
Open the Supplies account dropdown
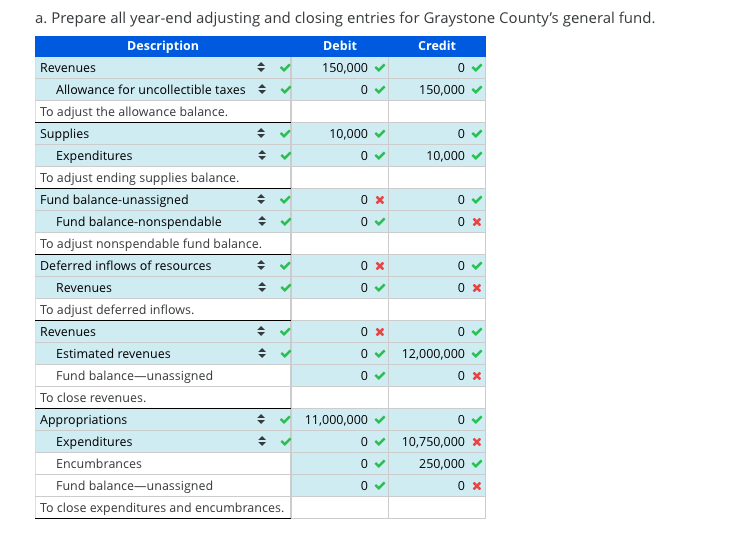coord(261,133)
